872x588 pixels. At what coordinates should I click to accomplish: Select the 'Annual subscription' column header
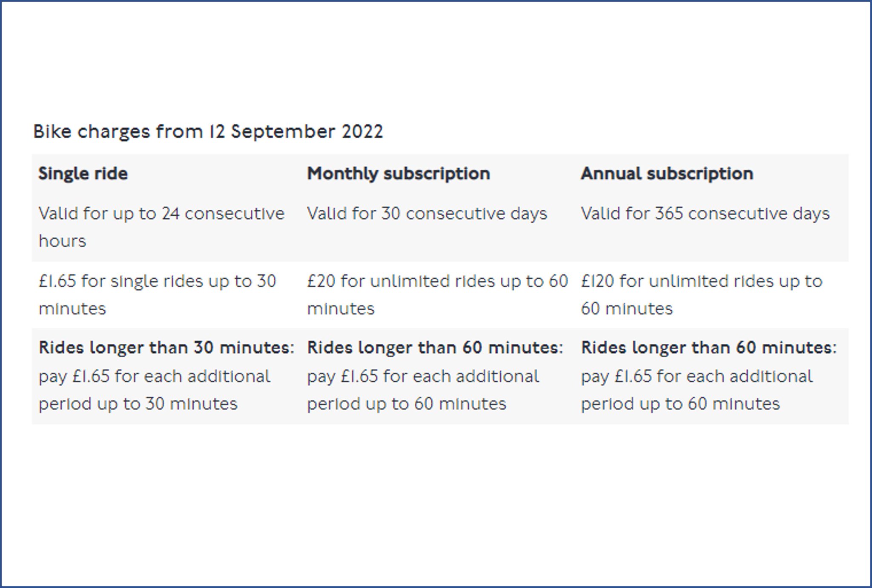(x=667, y=174)
